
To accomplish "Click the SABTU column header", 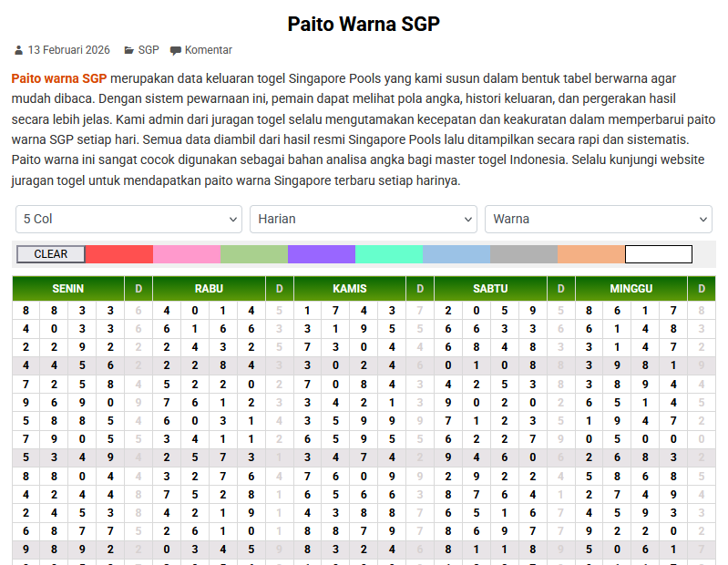I will (x=490, y=289).
